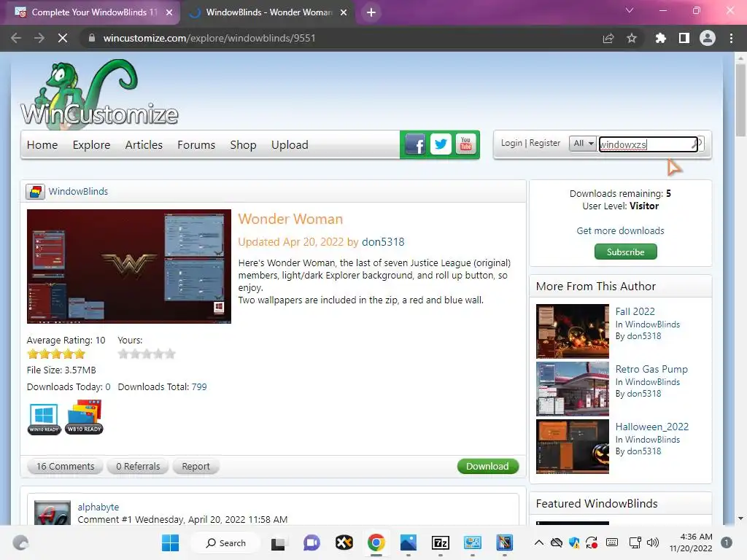The height and width of the screenshot is (560, 747).
Task: Open the Upload menu item
Action: click(x=290, y=145)
